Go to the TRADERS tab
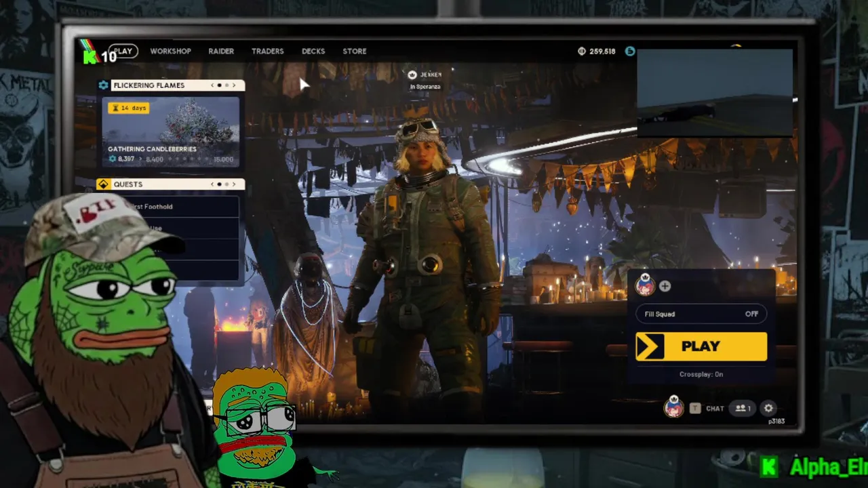 coord(267,51)
